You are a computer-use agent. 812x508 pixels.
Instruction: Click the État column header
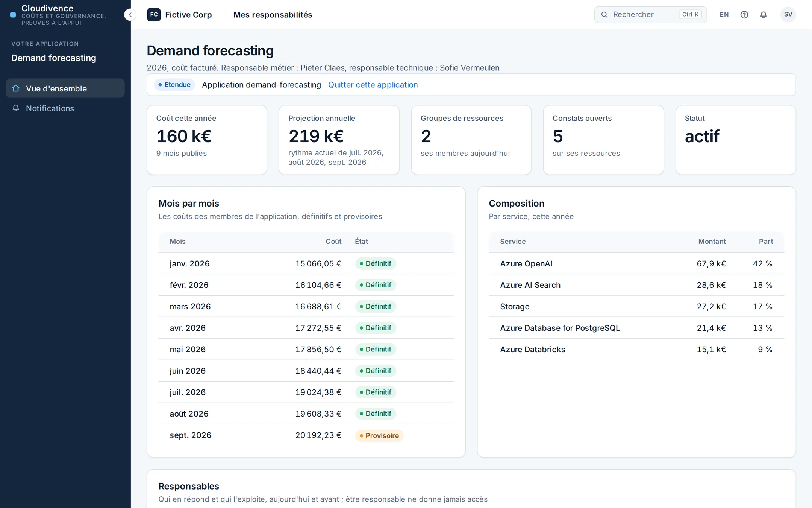[361, 242]
